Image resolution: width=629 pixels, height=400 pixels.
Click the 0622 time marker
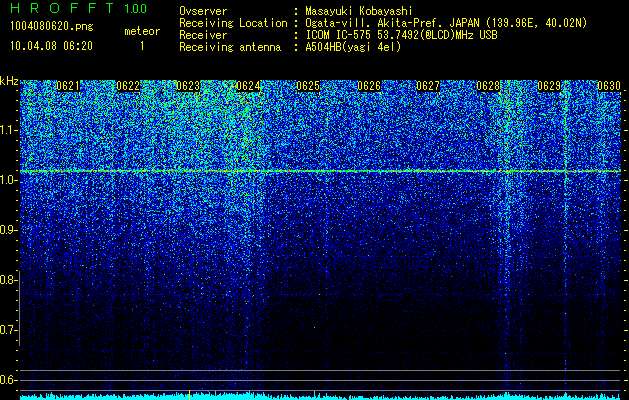[128, 86]
